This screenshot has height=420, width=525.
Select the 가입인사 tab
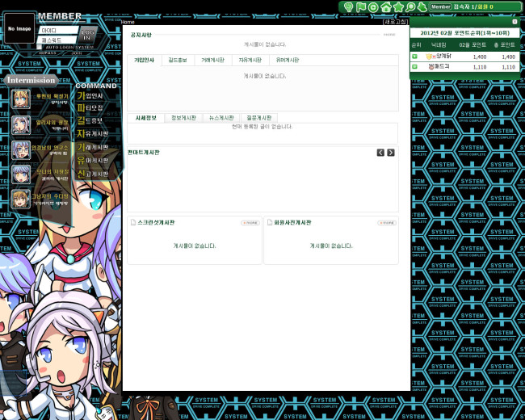click(x=145, y=61)
